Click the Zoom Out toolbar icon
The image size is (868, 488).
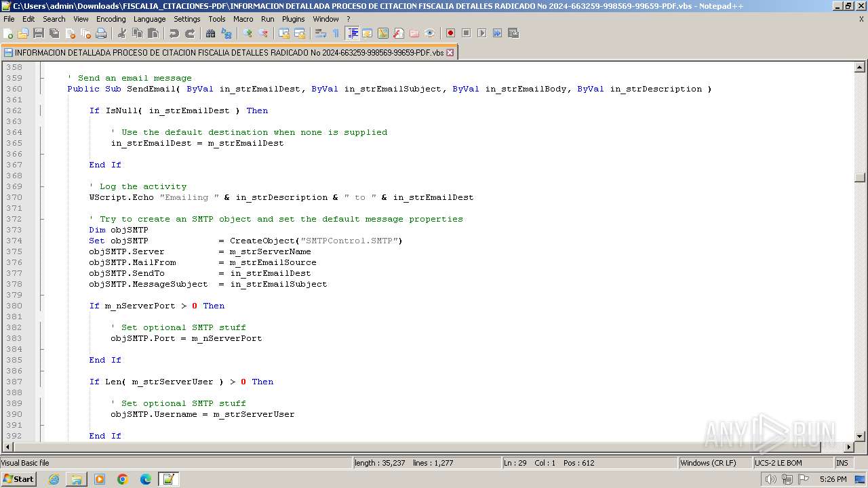[263, 33]
